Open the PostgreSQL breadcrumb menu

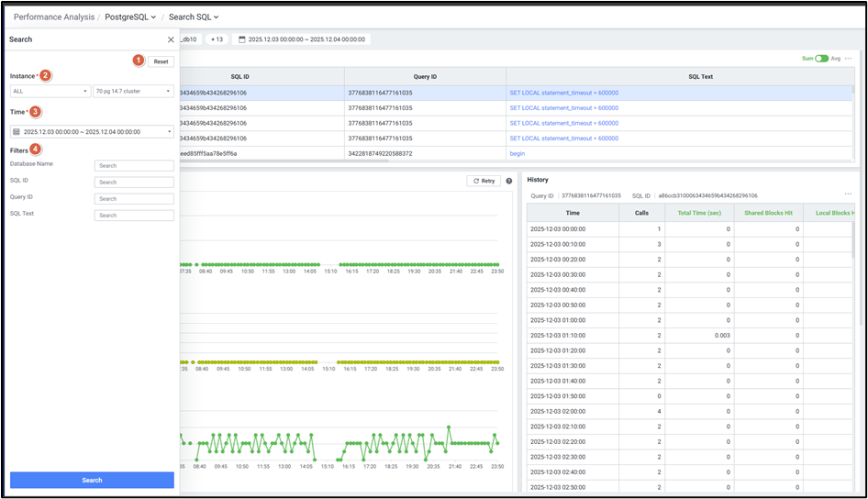pyautogui.click(x=130, y=17)
